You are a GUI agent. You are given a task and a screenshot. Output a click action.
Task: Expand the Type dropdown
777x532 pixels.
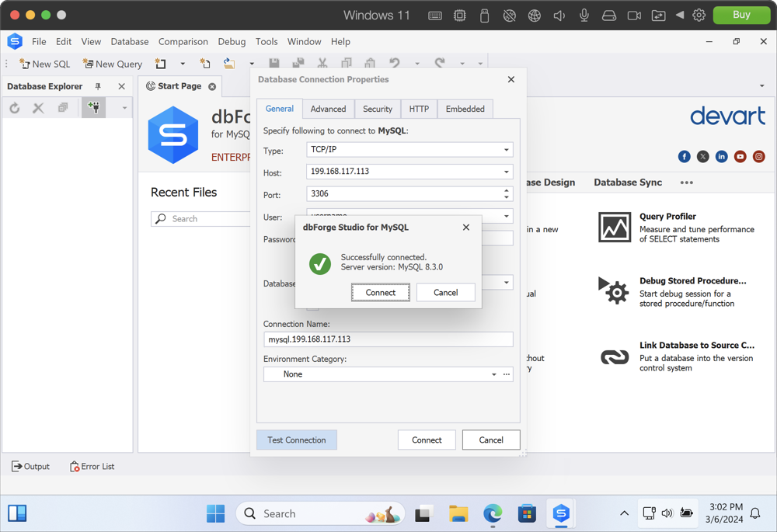tap(507, 150)
